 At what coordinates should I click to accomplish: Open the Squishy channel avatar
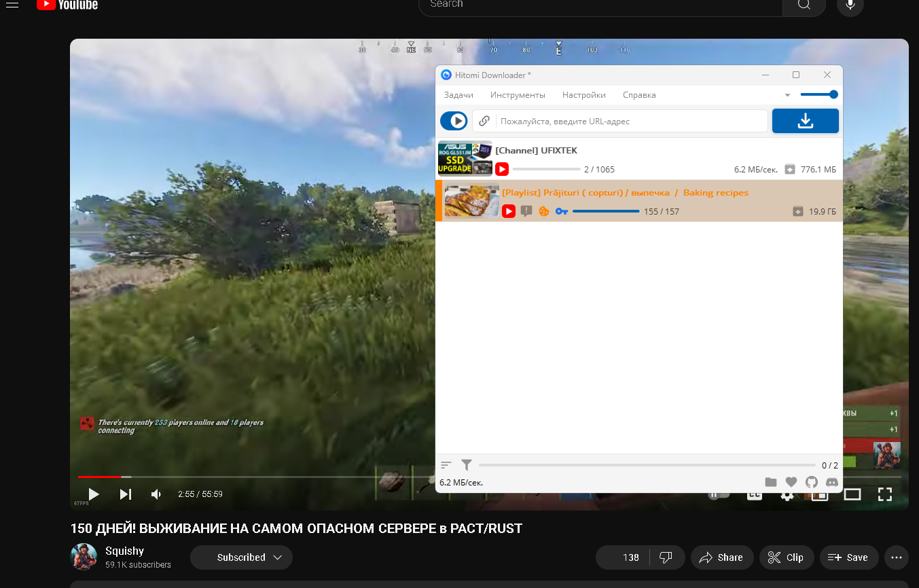(84, 557)
